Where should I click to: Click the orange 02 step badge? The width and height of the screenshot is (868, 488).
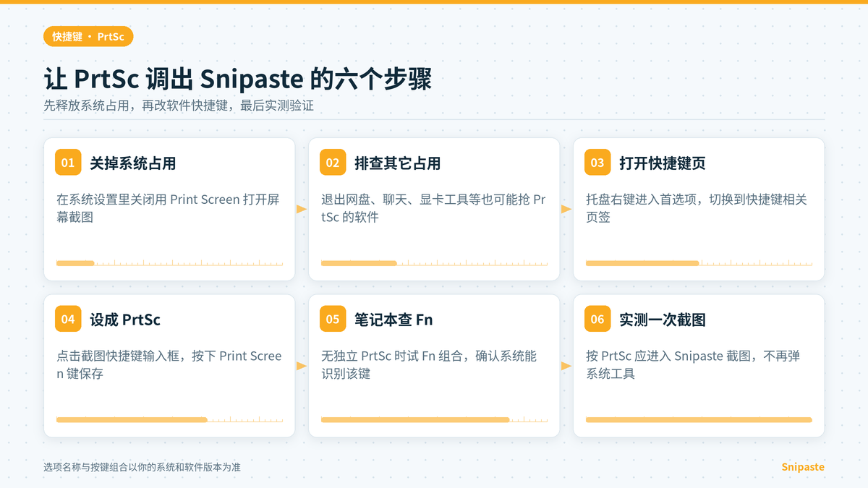click(x=333, y=163)
